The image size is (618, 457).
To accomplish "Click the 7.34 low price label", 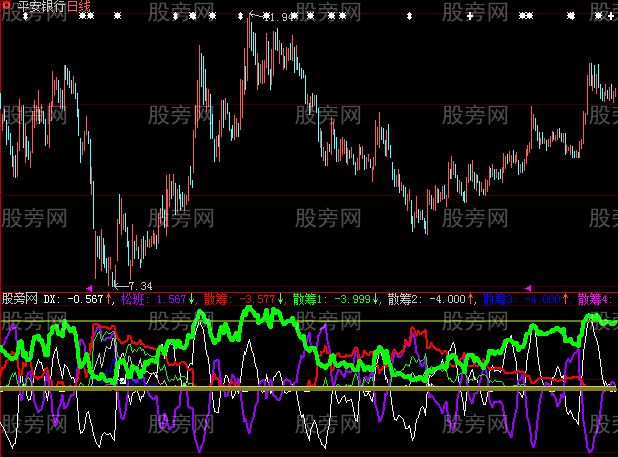I will point(139,287).
